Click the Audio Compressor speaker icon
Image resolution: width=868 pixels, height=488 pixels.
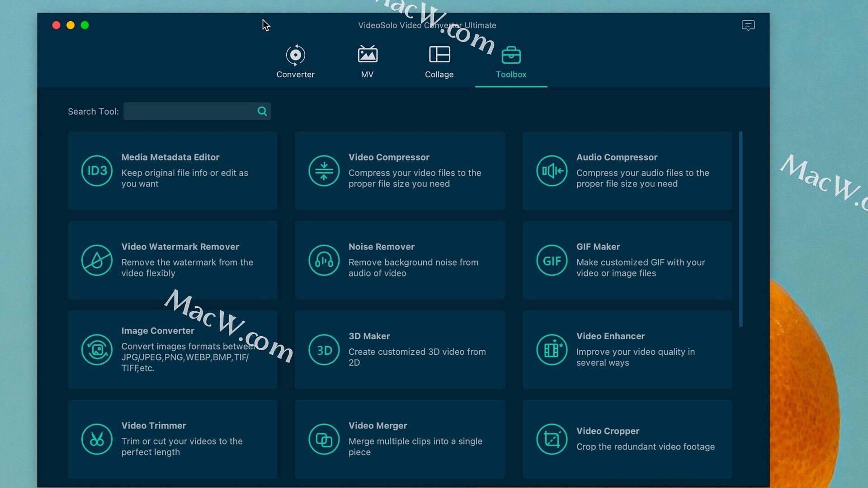(x=552, y=171)
